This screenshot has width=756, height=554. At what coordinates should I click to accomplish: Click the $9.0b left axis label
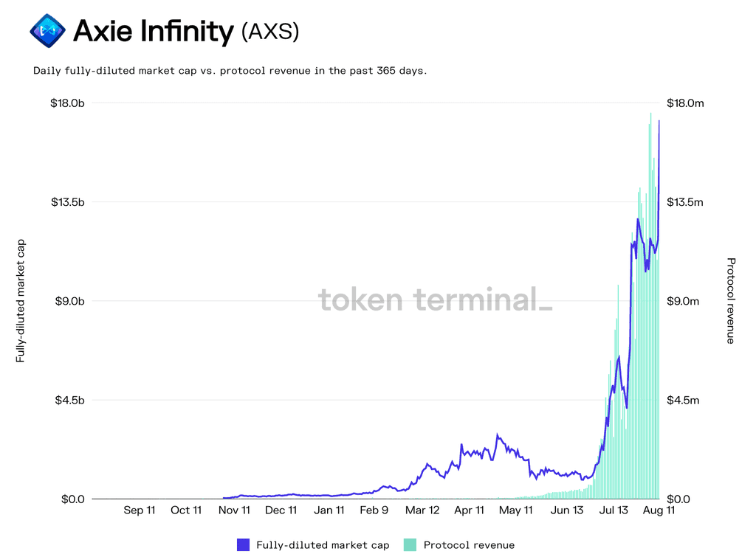[69, 301]
